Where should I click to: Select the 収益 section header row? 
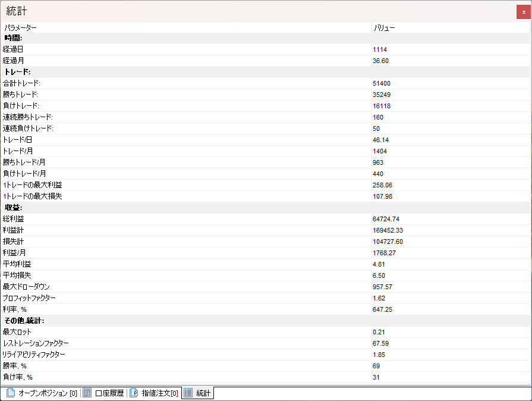pyautogui.click(x=14, y=208)
